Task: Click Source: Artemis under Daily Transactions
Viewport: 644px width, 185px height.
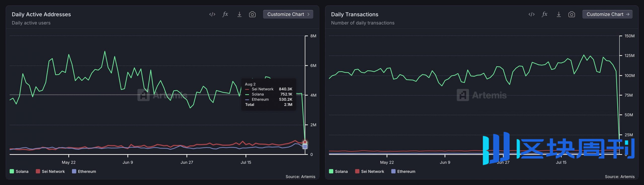Action: click(619, 177)
